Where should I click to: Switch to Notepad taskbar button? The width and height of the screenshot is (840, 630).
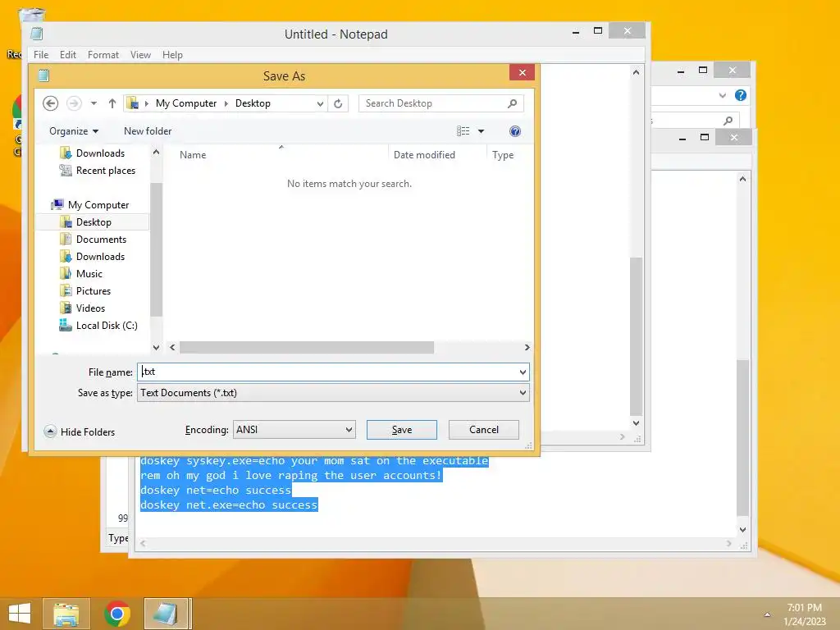[167, 614]
